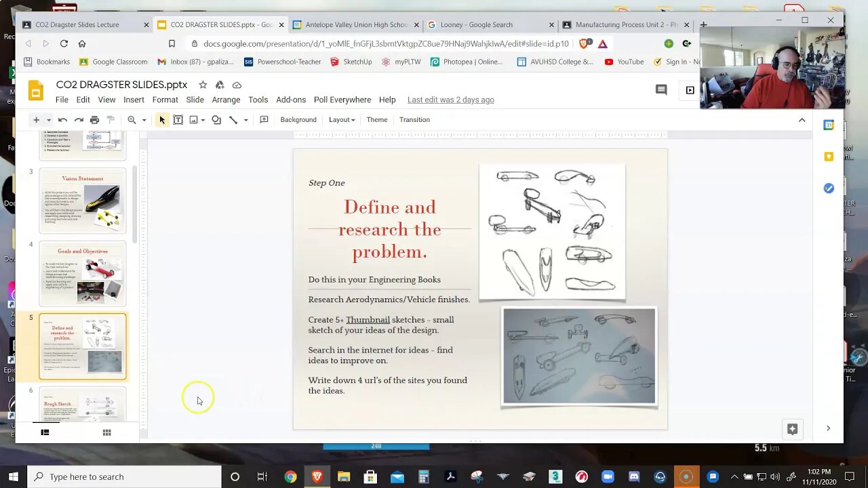Choose the Select arrow cursor tool
This screenshot has width=868, height=488.
[x=162, y=120]
